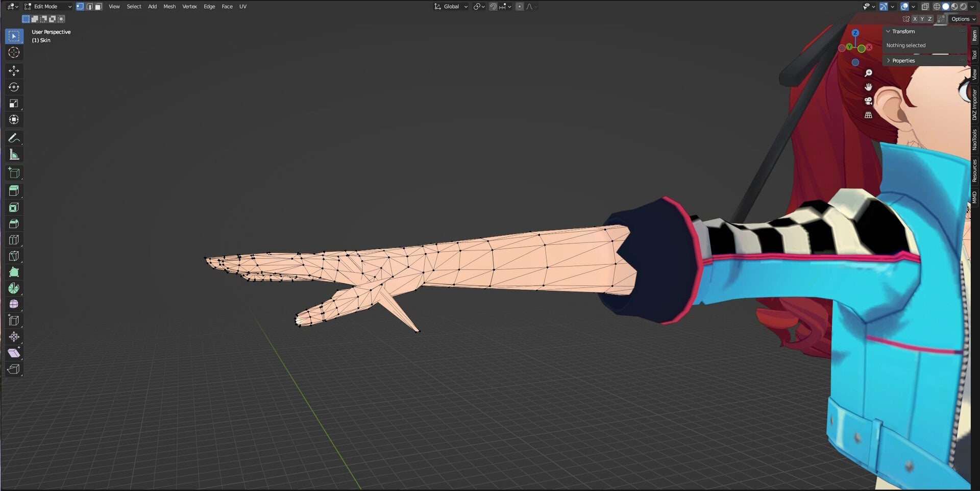
Task: Open the shading options dropdown arrow
Action: tap(972, 7)
